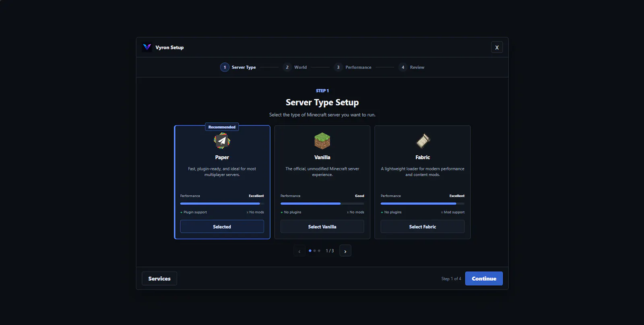
Task: Click the 'STEP 1' label
Action: click(322, 91)
